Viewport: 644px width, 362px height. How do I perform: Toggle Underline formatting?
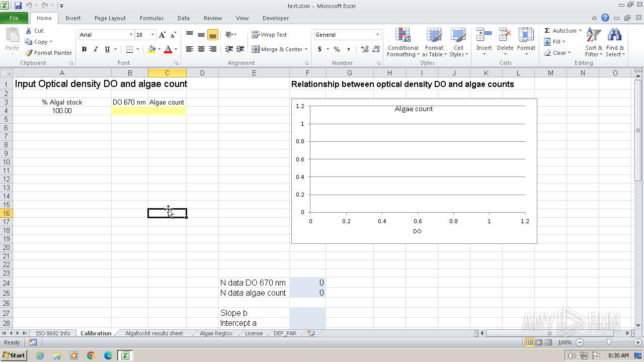tap(107, 49)
